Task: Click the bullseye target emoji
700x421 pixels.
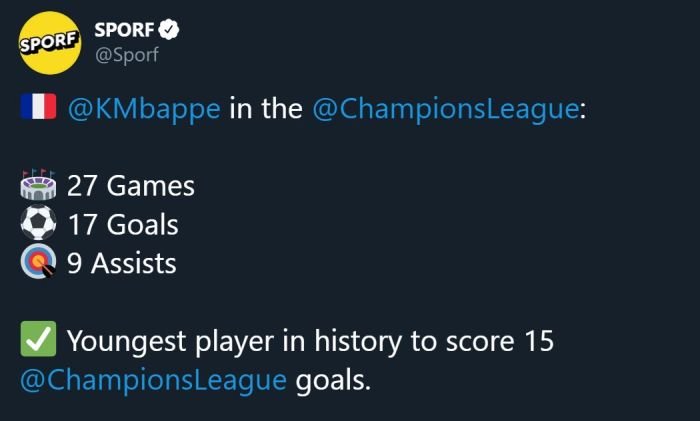Action: click(38, 262)
